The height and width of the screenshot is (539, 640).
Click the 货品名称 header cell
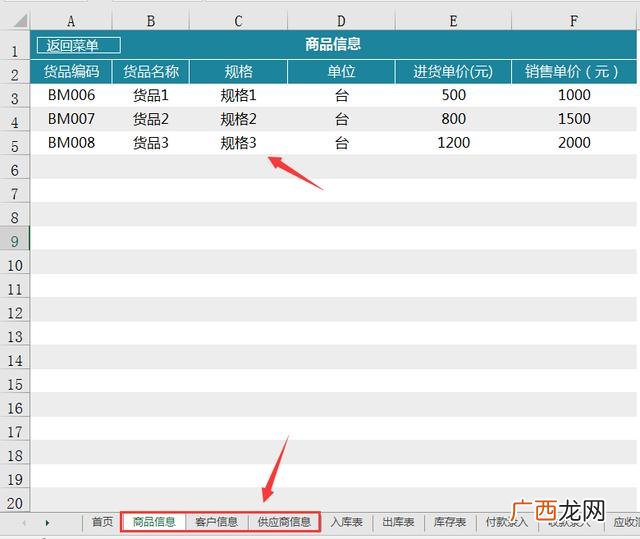(151, 72)
